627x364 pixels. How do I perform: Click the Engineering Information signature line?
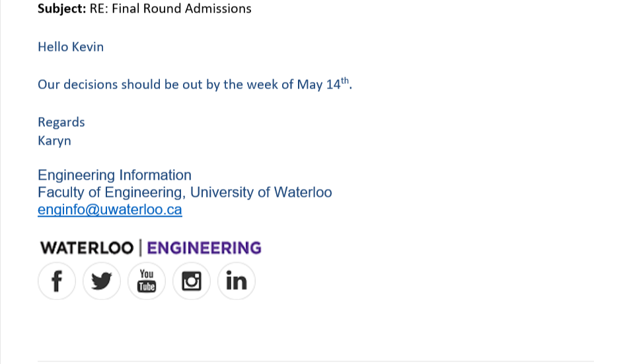[x=114, y=175]
